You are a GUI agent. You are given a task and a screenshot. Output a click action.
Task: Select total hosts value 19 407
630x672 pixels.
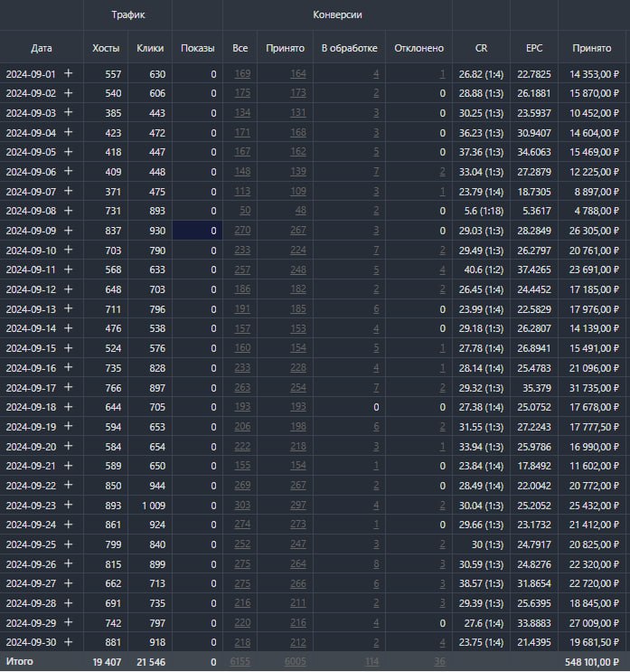pos(107,662)
